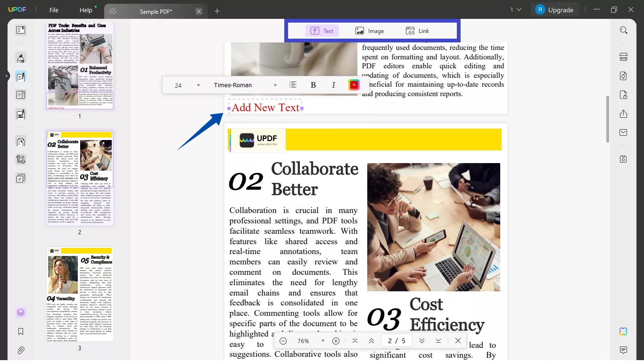Toggle the bookmarks panel

click(x=20, y=331)
